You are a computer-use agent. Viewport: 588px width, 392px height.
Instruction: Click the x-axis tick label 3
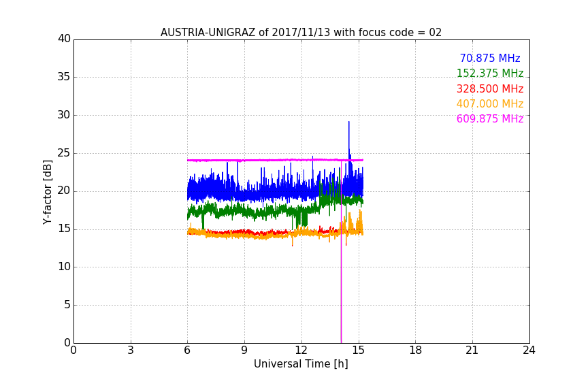click(131, 350)
